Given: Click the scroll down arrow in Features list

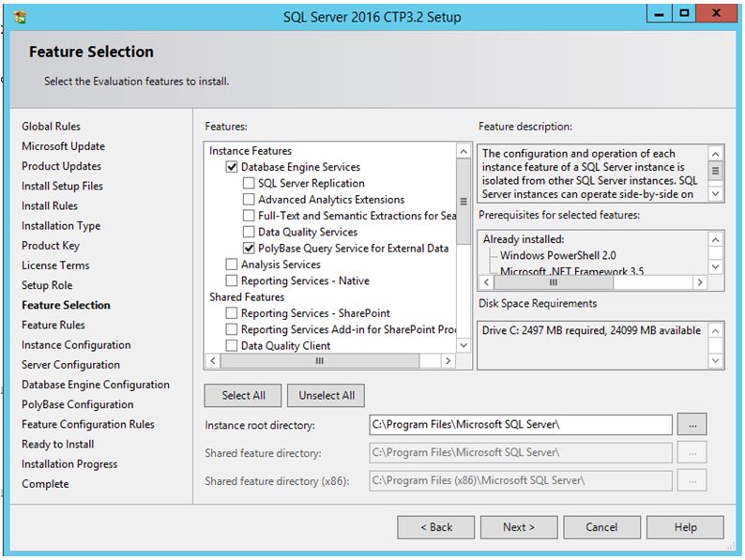Looking at the screenshot, I should coord(464,345).
